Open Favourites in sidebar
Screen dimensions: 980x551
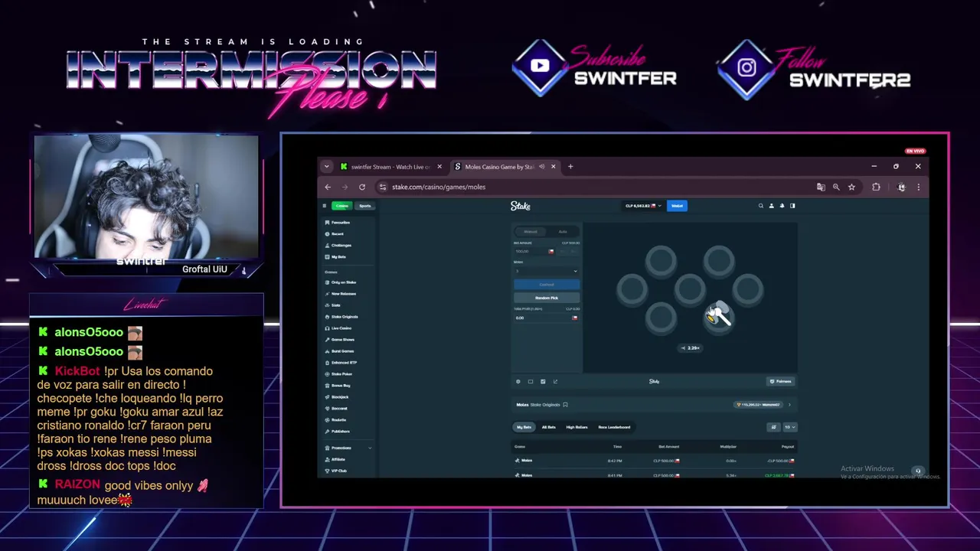[x=348, y=223]
